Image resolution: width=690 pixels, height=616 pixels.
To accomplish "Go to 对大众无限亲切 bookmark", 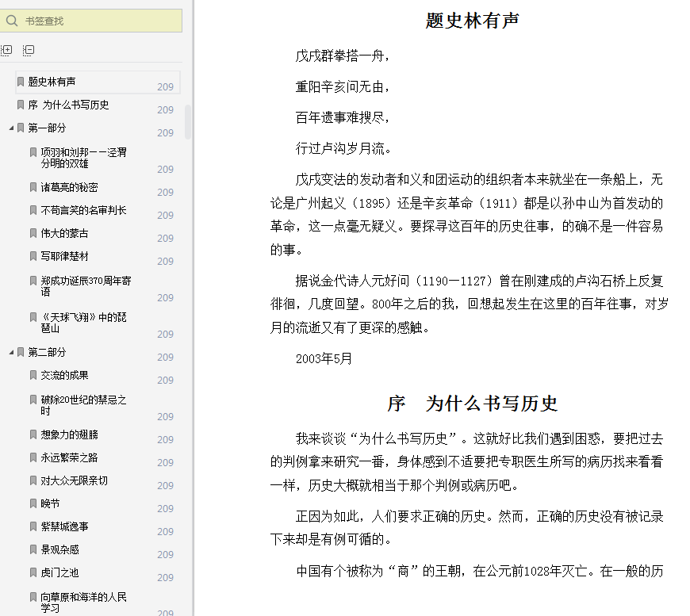I will [74, 480].
